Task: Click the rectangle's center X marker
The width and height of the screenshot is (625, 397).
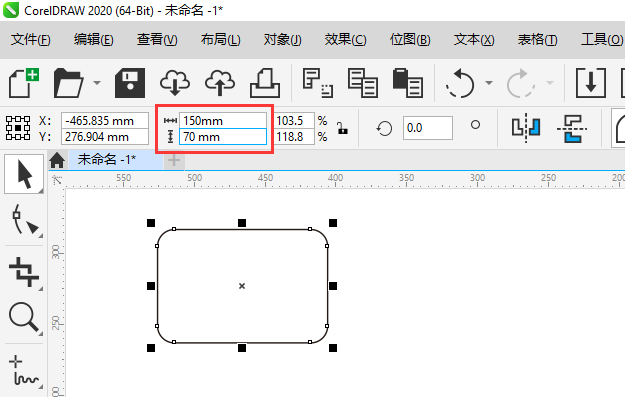Action: pyautogui.click(x=242, y=286)
